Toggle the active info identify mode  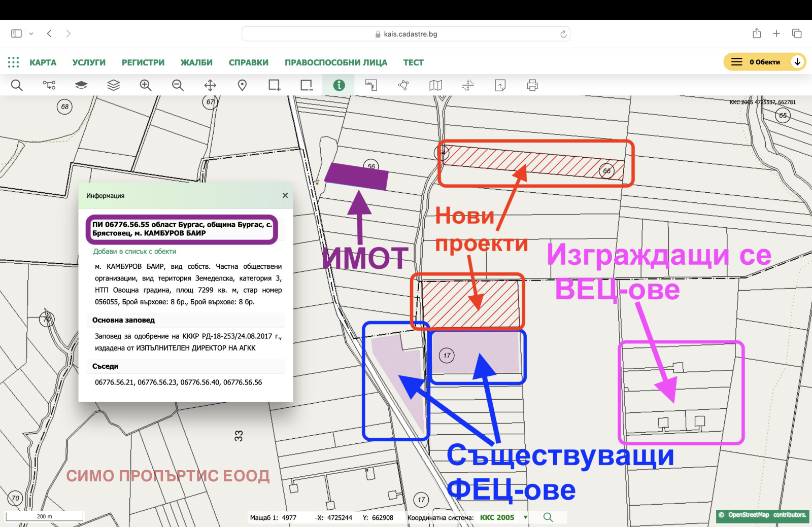coord(339,85)
